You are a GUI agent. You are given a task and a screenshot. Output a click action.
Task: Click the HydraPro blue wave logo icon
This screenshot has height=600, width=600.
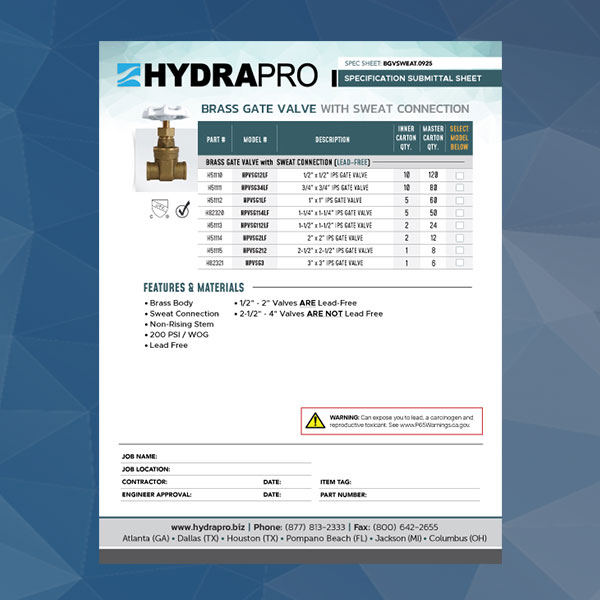pos(129,75)
